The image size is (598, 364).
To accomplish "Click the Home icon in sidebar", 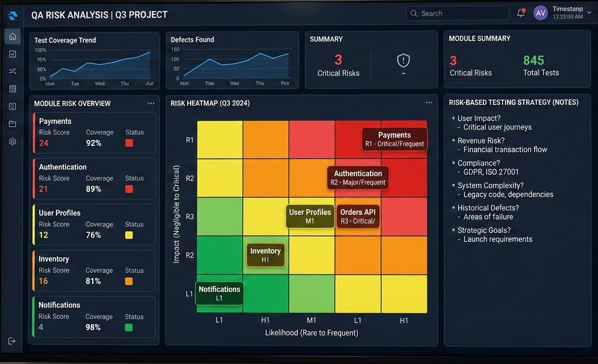I will point(13,37).
